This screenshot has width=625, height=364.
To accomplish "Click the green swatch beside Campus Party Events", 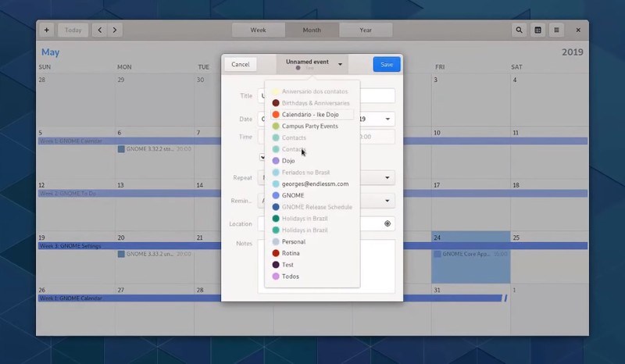I will (276, 126).
